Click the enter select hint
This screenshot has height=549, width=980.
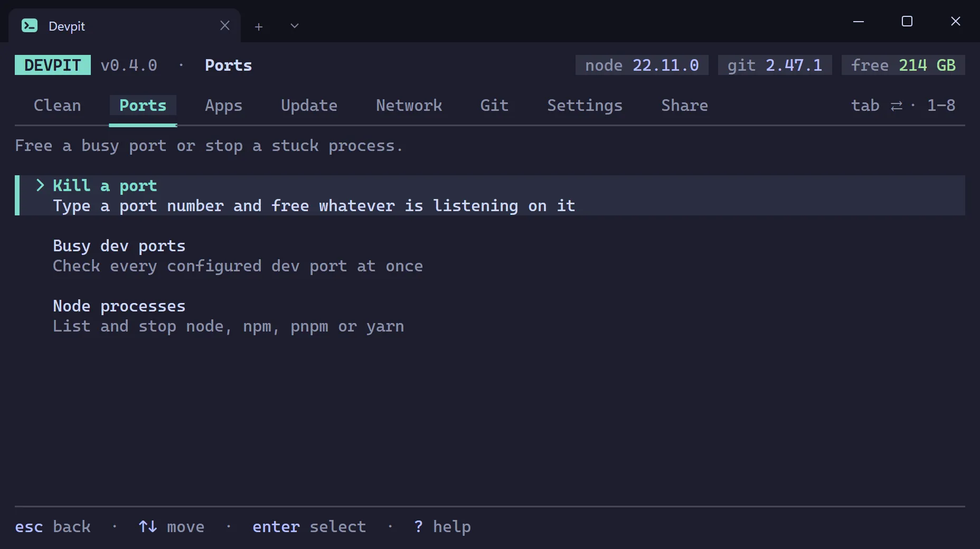[309, 527]
